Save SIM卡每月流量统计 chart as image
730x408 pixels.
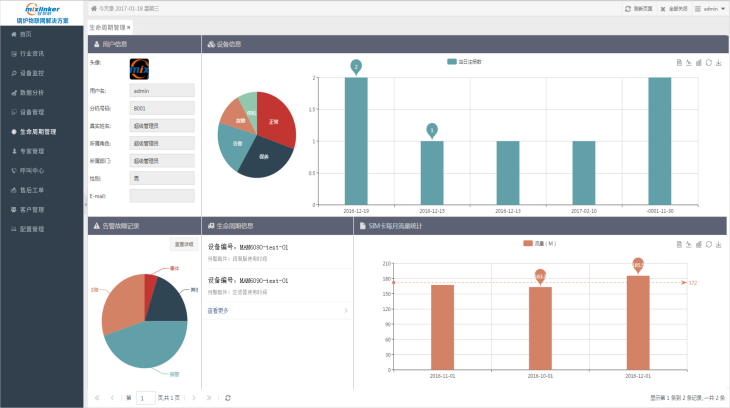(719, 243)
